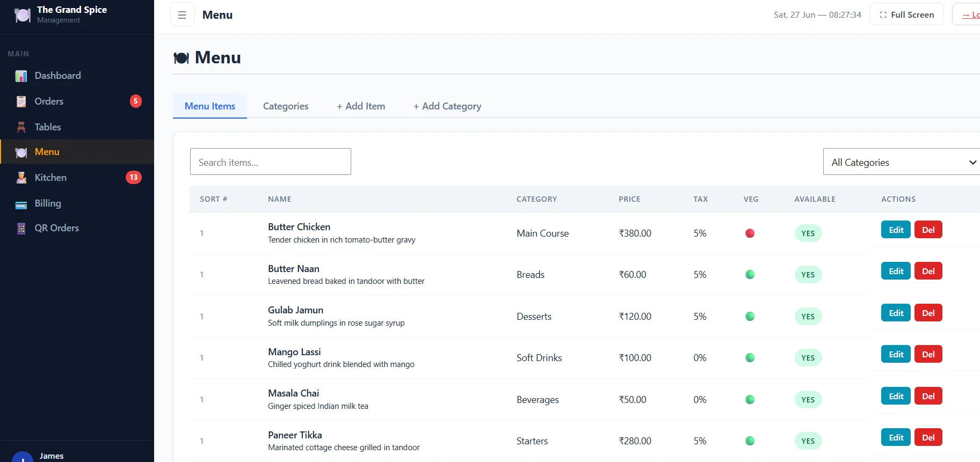Click The Grand Spice logo icon
Viewport: 980px width, 462px height.
(23, 15)
